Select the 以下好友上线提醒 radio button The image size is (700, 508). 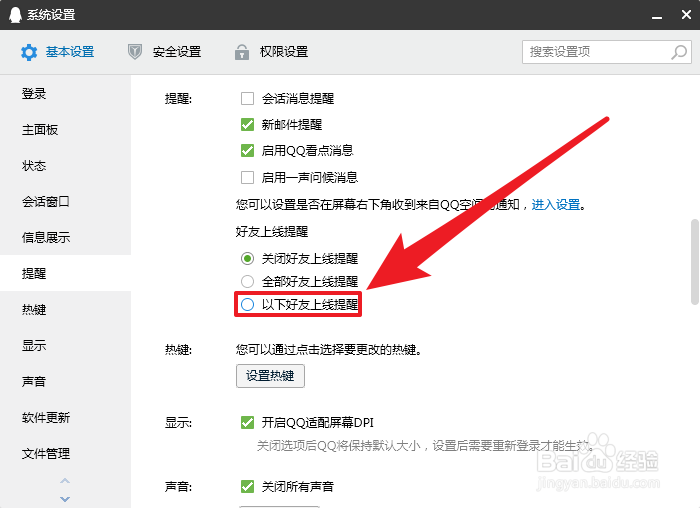pos(247,304)
